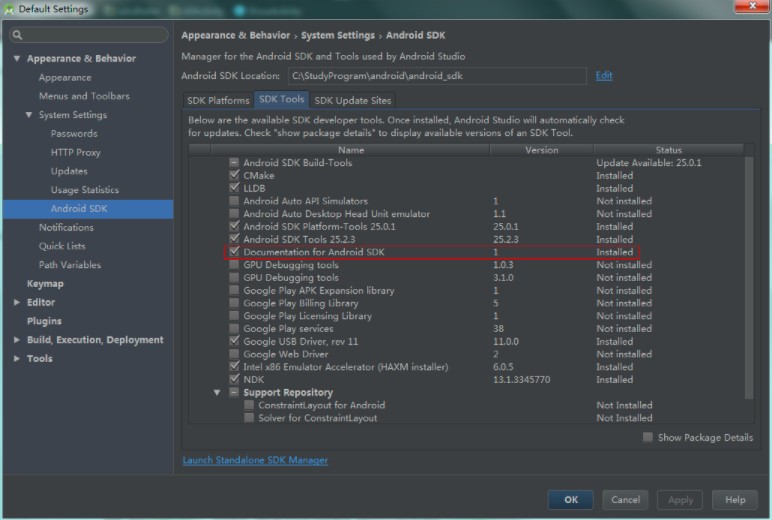Viewport: 772px width, 520px height.
Task: Check Google Web Driver checkbox
Action: coord(234,354)
